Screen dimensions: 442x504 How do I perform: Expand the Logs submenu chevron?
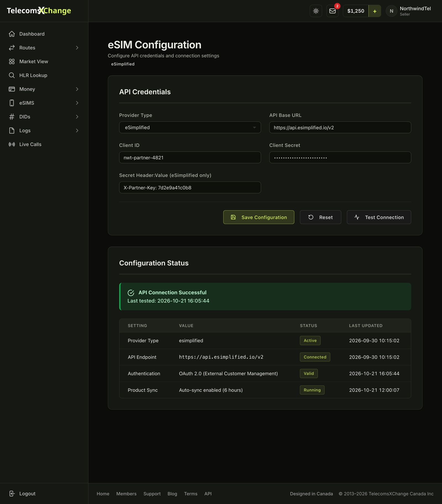(x=77, y=130)
